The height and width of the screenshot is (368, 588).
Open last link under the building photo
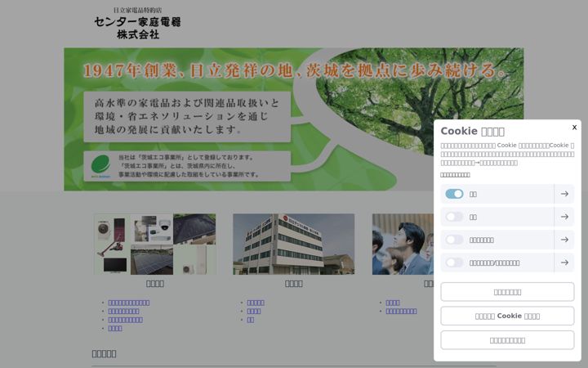(250, 320)
